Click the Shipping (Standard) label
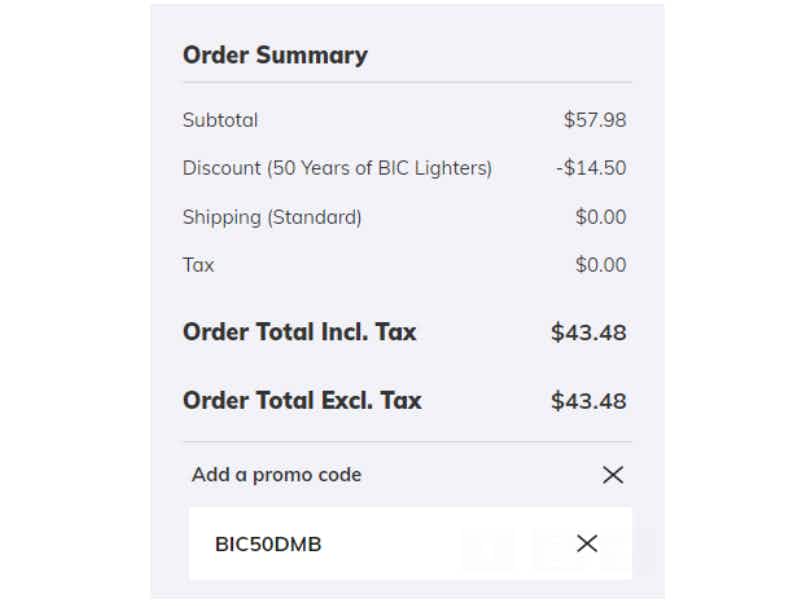 click(x=272, y=217)
